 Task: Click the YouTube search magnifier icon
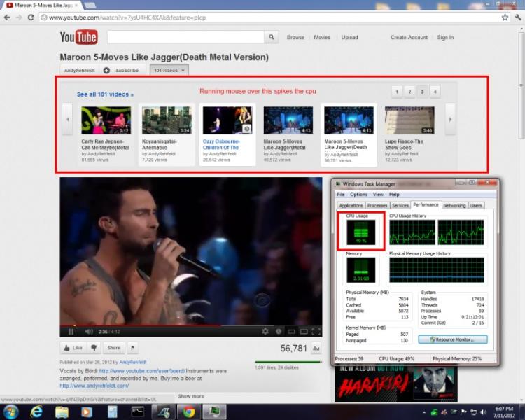[x=272, y=38]
